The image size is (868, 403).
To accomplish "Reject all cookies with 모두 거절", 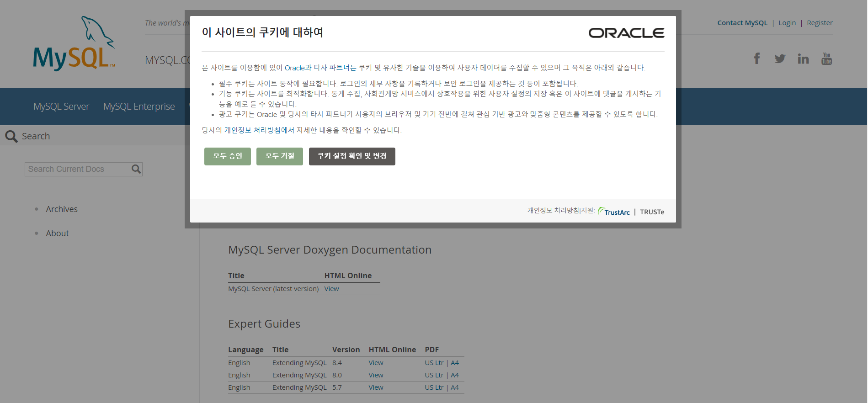I will (279, 156).
